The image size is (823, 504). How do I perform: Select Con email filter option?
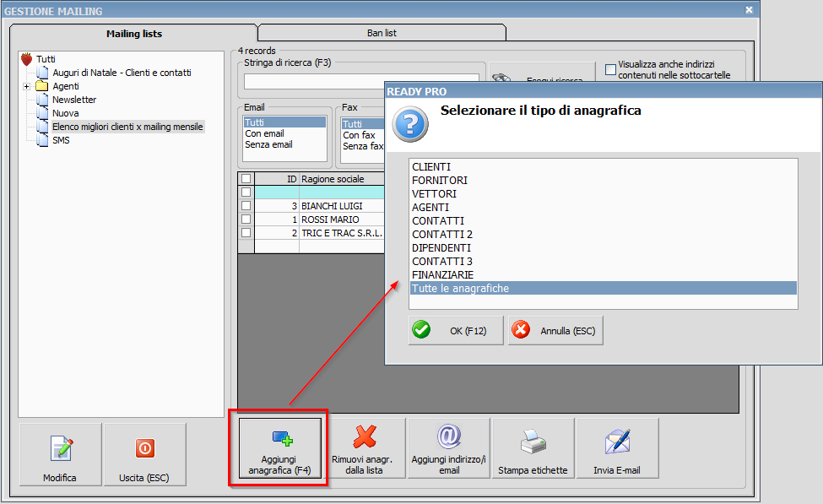(264, 133)
